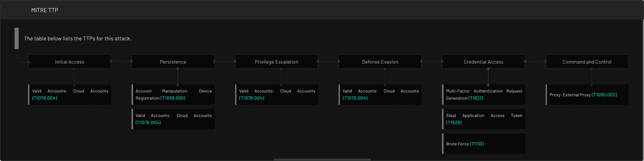Click the table description sentence about TTPs
Image resolution: width=644 pixels, height=161 pixels.
[78, 39]
